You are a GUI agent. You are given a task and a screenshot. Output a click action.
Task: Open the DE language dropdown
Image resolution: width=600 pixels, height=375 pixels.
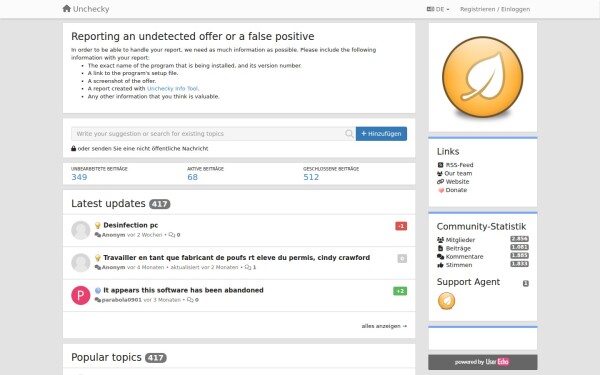pos(438,9)
